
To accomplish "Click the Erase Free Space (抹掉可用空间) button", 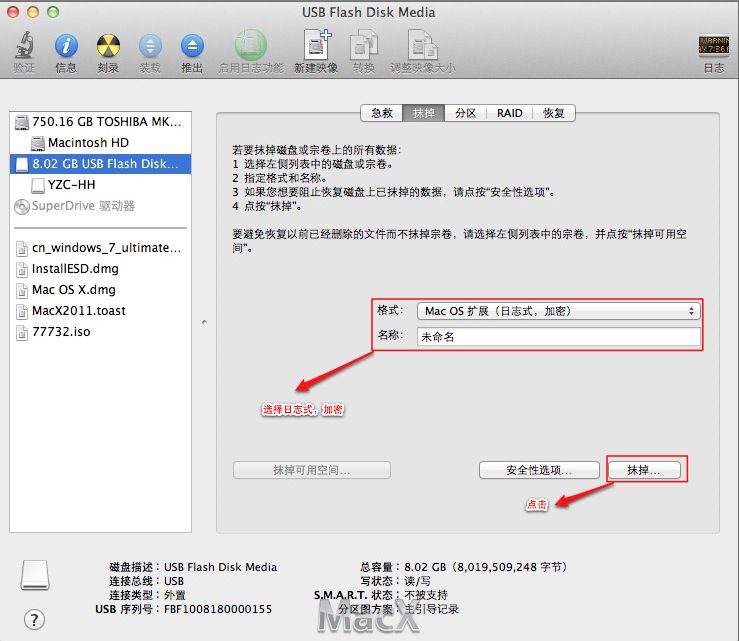I will pos(312,470).
